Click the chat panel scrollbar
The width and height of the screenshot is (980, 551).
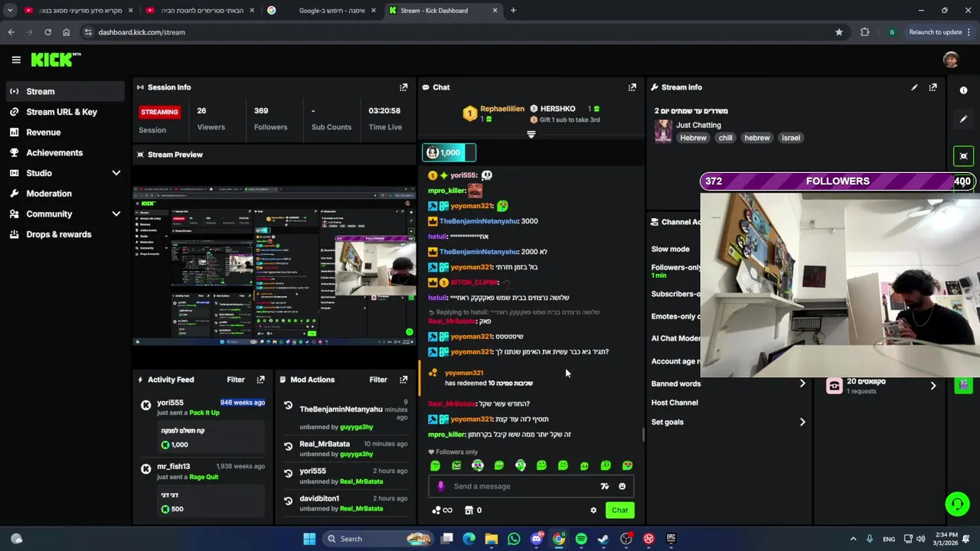click(x=643, y=435)
